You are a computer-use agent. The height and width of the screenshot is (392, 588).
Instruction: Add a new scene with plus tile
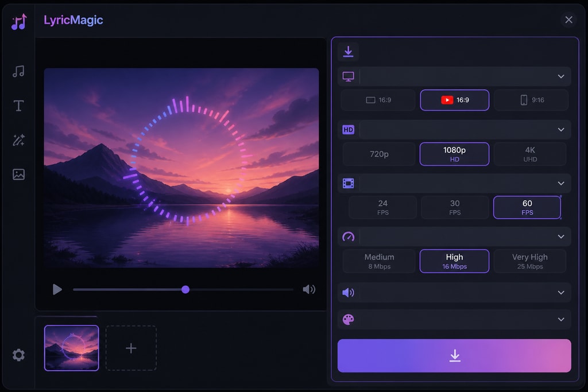(131, 348)
